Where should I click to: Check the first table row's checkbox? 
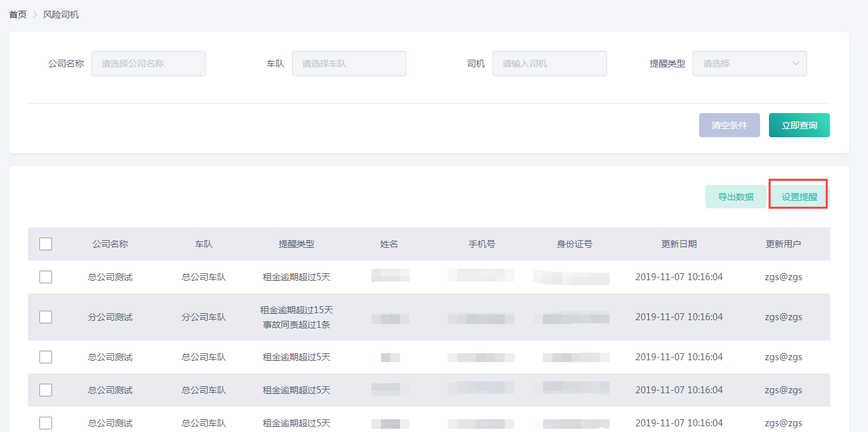(46, 277)
